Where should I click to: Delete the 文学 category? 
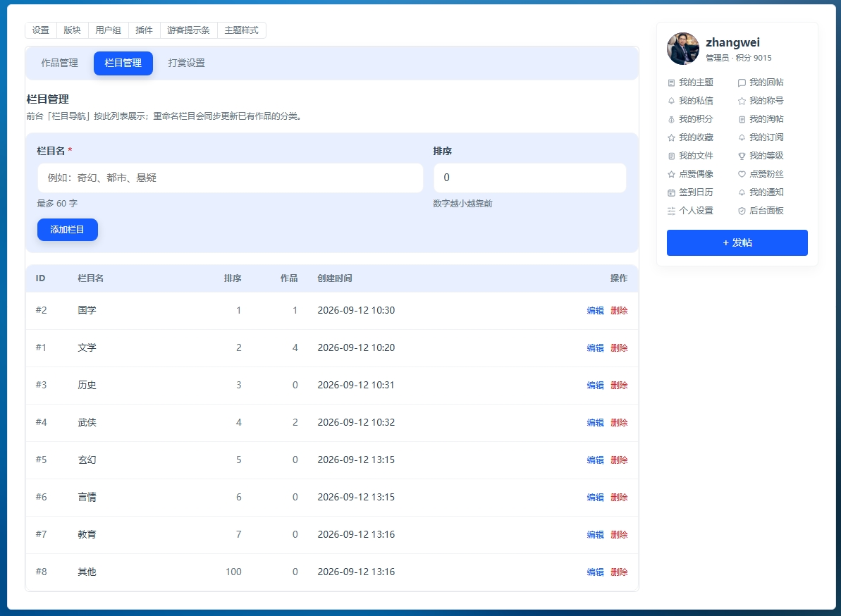(x=619, y=348)
